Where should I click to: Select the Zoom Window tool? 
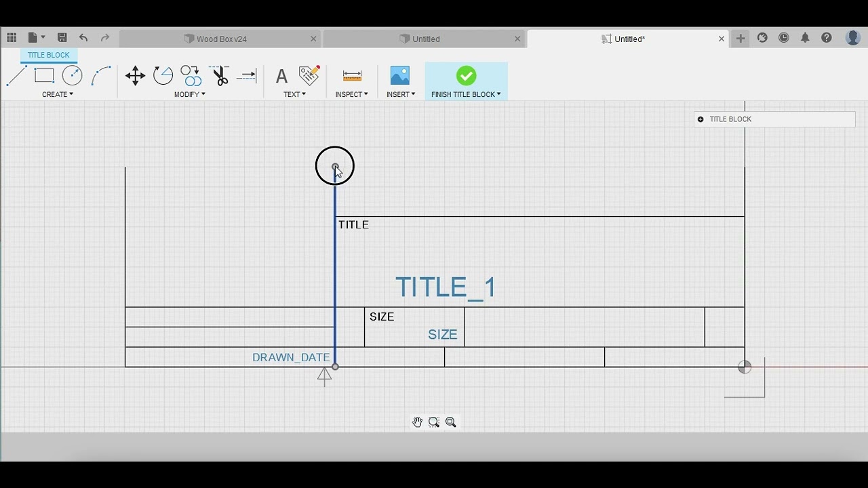pos(434,422)
